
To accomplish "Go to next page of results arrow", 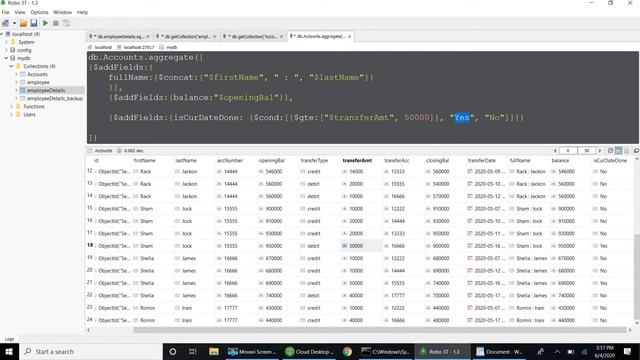I will pyautogui.click(x=600, y=151).
